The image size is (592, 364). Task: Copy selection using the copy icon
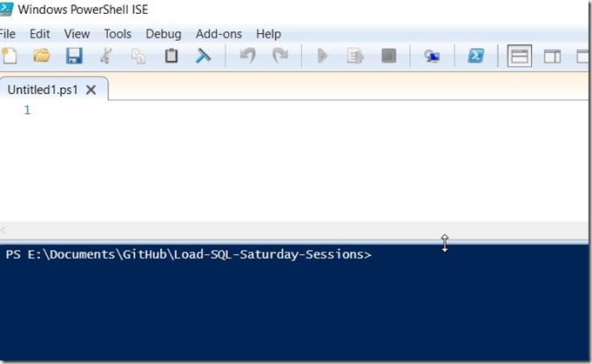[x=138, y=56]
